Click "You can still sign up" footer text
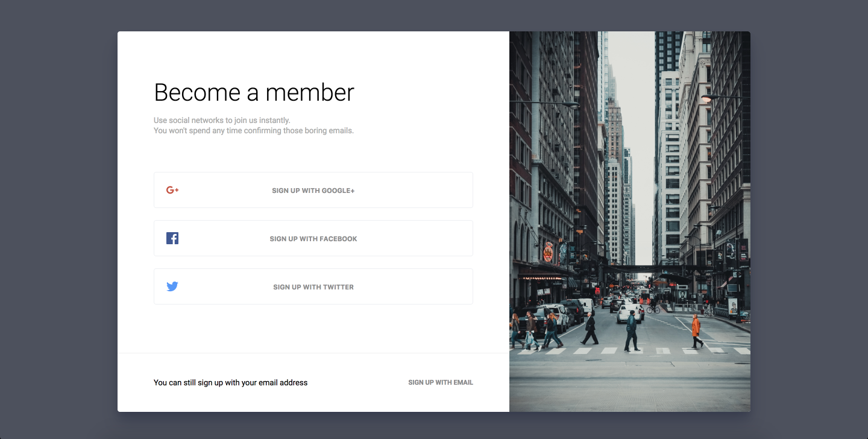Image resolution: width=868 pixels, height=439 pixels. coord(230,382)
